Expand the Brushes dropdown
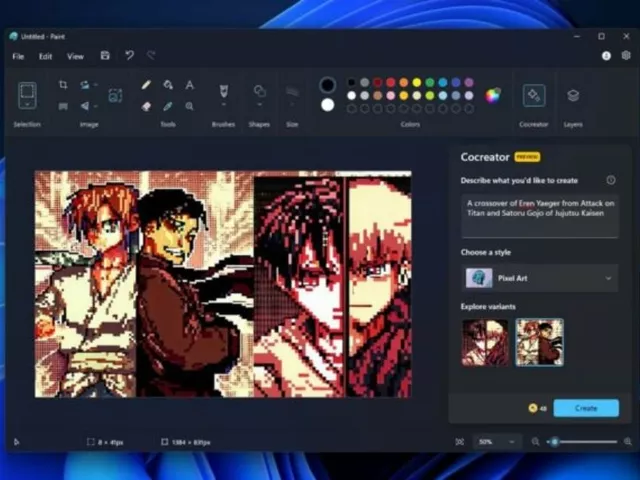 pyautogui.click(x=223, y=105)
